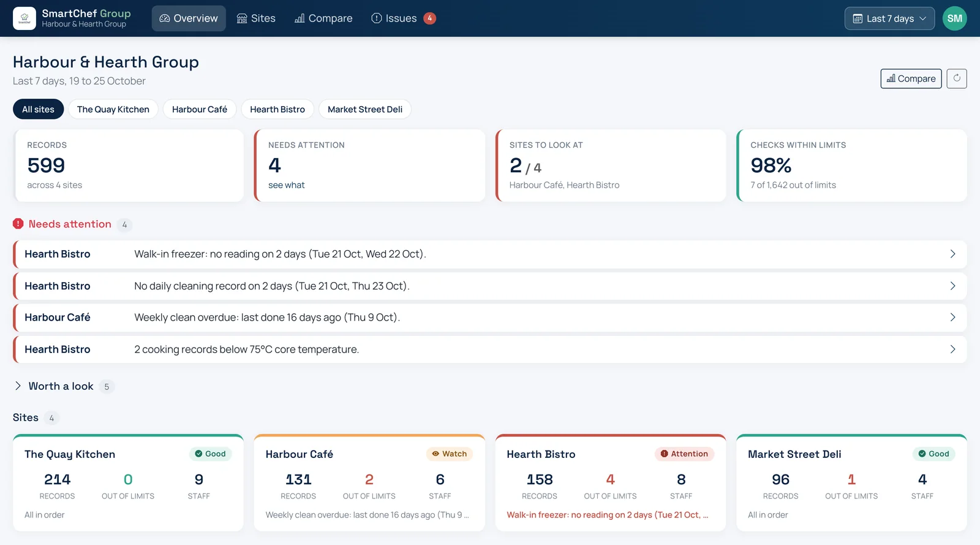Image resolution: width=980 pixels, height=545 pixels.
Task: Click the 'see what' link
Action: tap(286, 185)
